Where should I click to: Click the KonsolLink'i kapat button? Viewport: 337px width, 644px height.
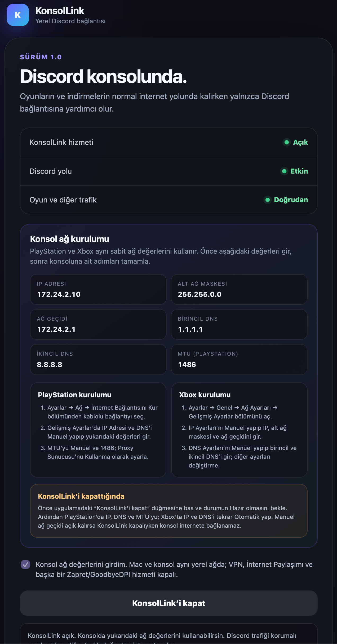tap(169, 603)
